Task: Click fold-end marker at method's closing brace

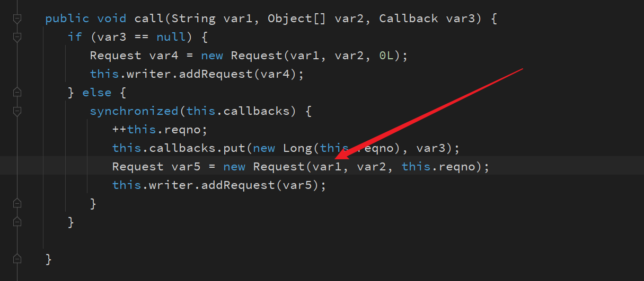Action: tap(17, 259)
